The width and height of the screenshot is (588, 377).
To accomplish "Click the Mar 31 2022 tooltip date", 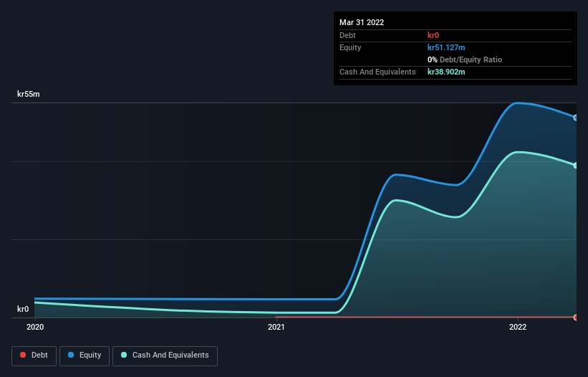I will coord(362,22).
